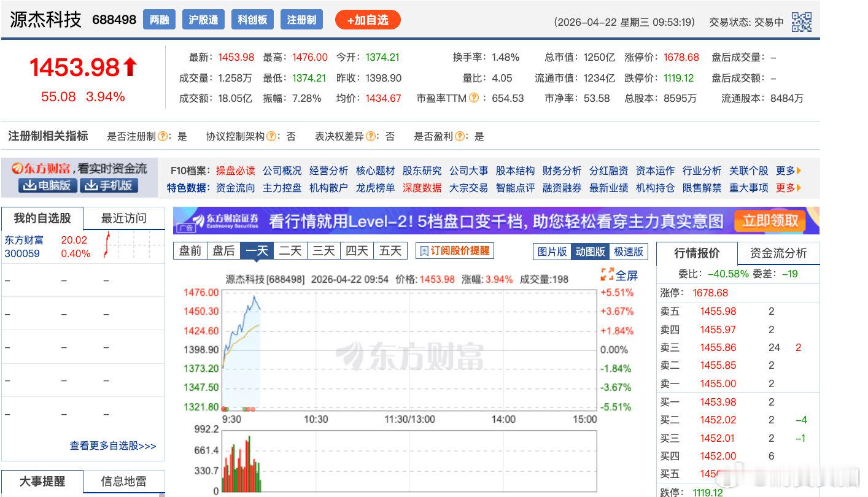The width and height of the screenshot is (868, 497).
Task: Open the 行情报价 tab
Action: point(697,253)
